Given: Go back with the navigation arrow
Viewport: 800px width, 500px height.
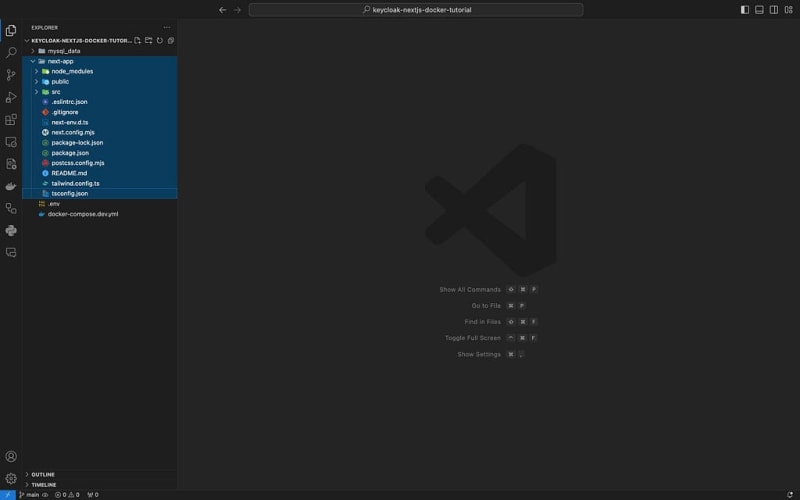Looking at the screenshot, I should 222,10.
